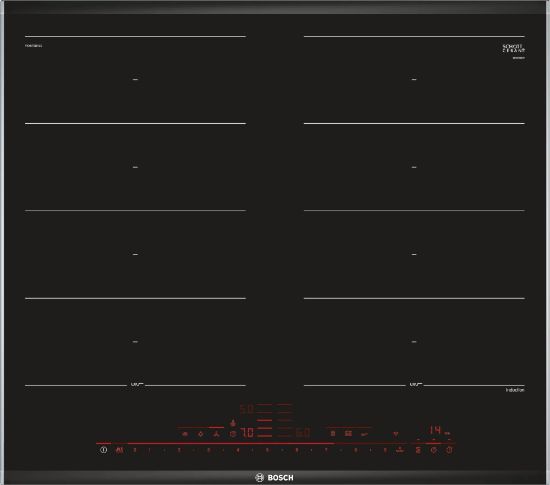Screen dimensions: 550x485
Task: Toggle the left single-block FlexInduction symbol
Action: click(x=333, y=434)
